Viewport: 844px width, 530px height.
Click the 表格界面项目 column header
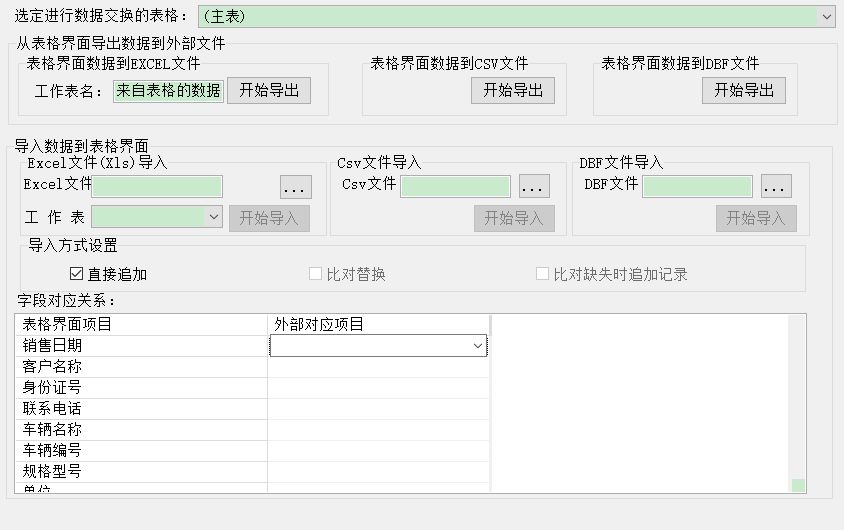tap(142, 325)
